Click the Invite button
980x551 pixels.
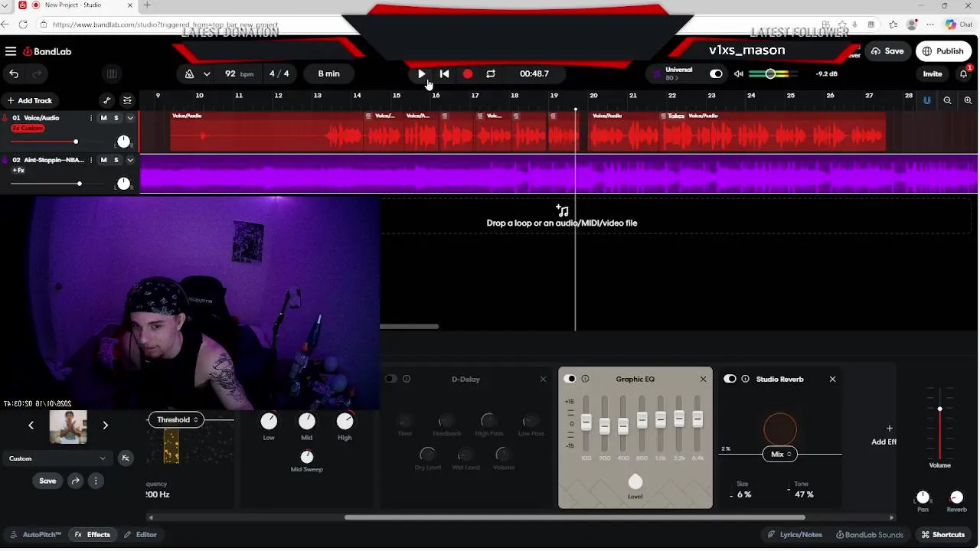pos(933,73)
